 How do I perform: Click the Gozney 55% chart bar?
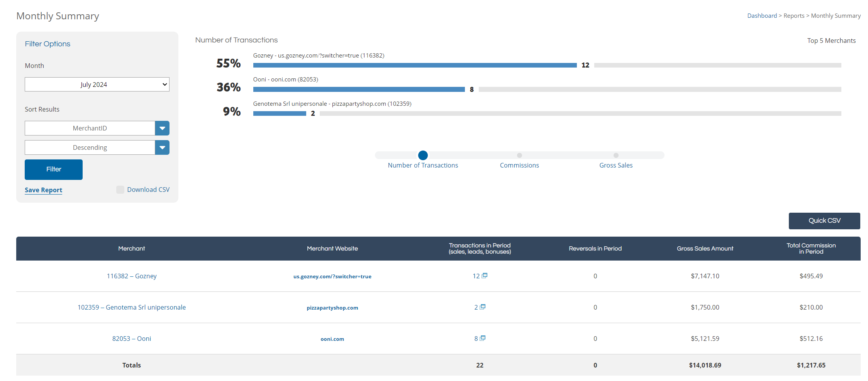click(415, 65)
